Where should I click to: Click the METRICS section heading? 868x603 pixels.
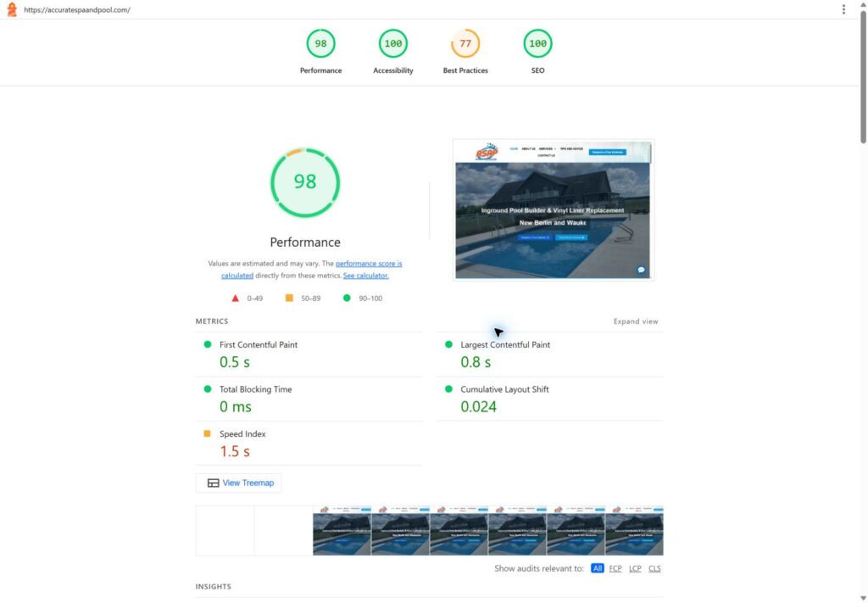212,321
